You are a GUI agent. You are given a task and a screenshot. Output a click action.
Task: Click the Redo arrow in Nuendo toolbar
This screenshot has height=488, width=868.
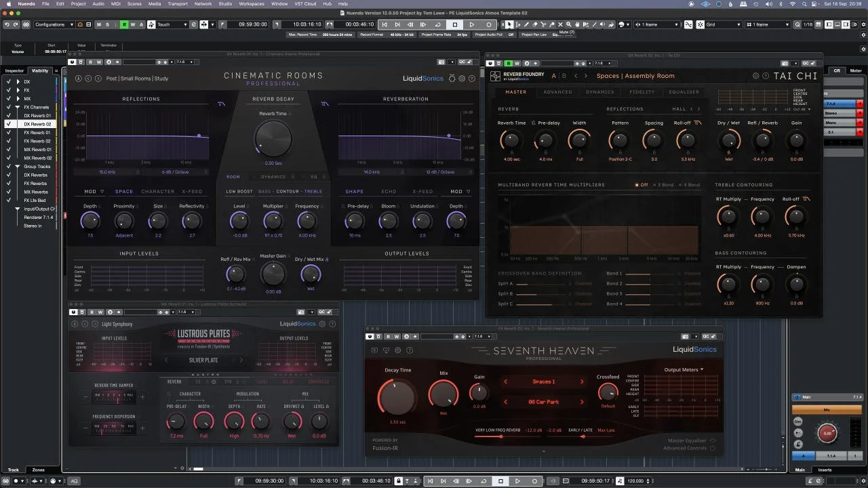[16, 24]
